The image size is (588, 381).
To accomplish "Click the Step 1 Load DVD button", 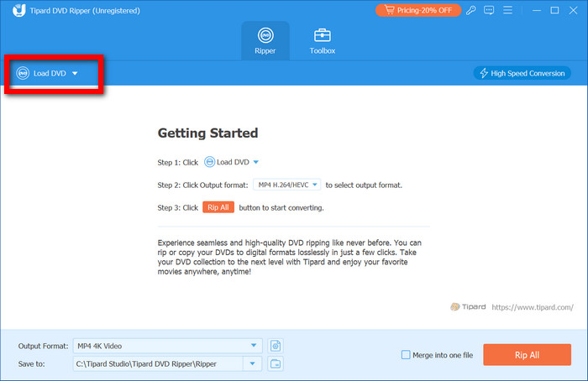I will [232, 162].
